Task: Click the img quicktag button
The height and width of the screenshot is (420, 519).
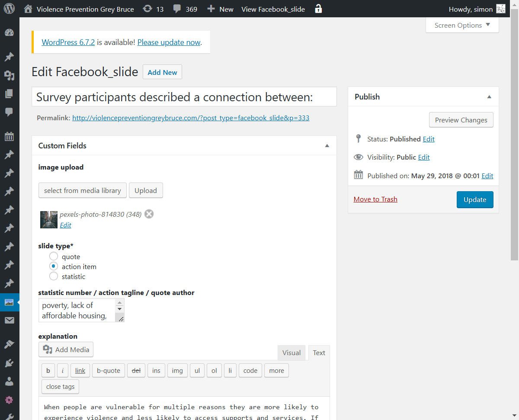Action: pos(177,370)
